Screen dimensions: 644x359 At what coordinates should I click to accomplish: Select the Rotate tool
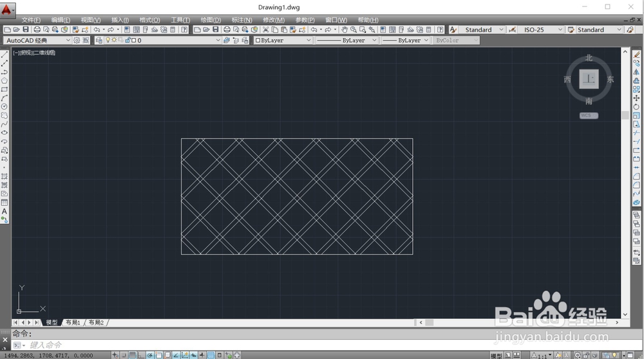(637, 107)
